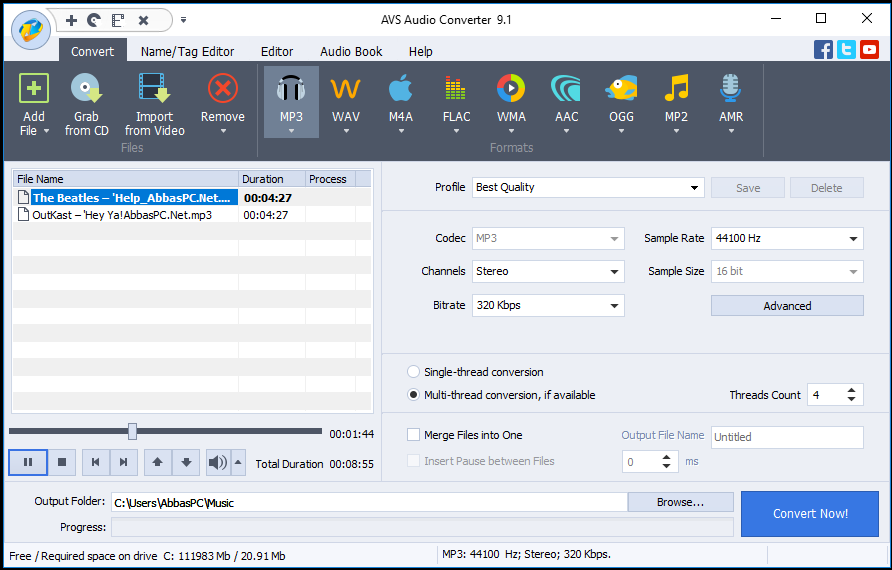Viewport: 892px width, 570px height.
Task: Move selected file up in list
Action: click(158, 462)
